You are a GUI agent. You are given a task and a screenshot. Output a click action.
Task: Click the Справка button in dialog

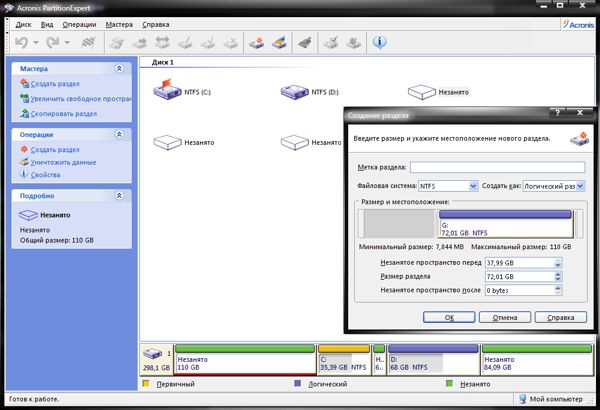tap(561, 317)
